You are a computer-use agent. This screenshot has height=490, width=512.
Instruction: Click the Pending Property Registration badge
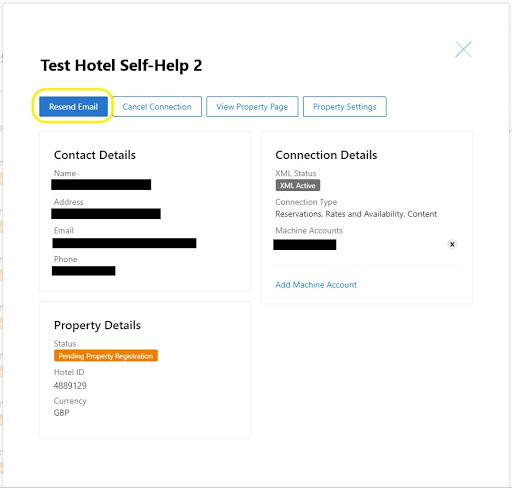pos(106,356)
